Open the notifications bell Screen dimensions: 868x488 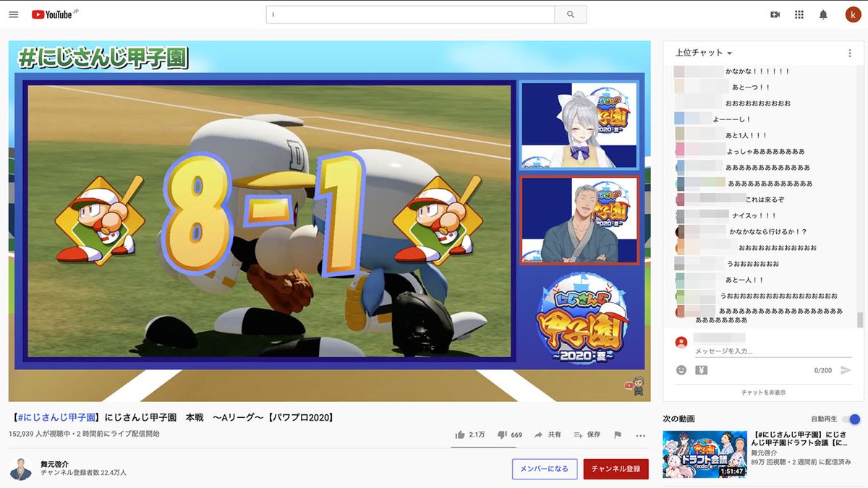(823, 14)
